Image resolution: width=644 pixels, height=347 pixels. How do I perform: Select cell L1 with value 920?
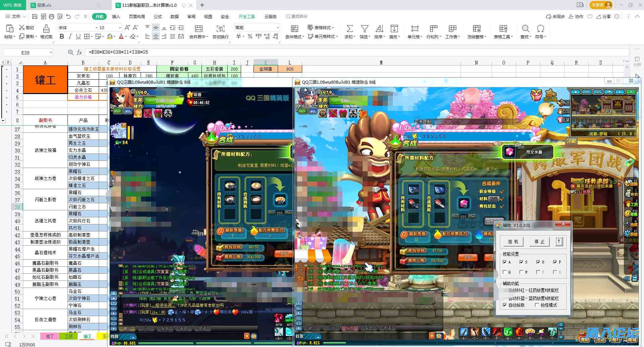[x=290, y=69]
